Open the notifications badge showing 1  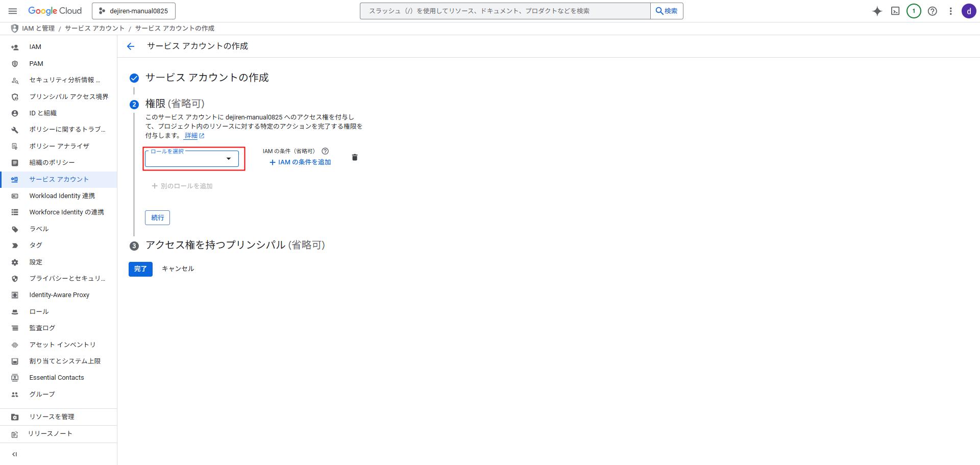click(914, 11)
